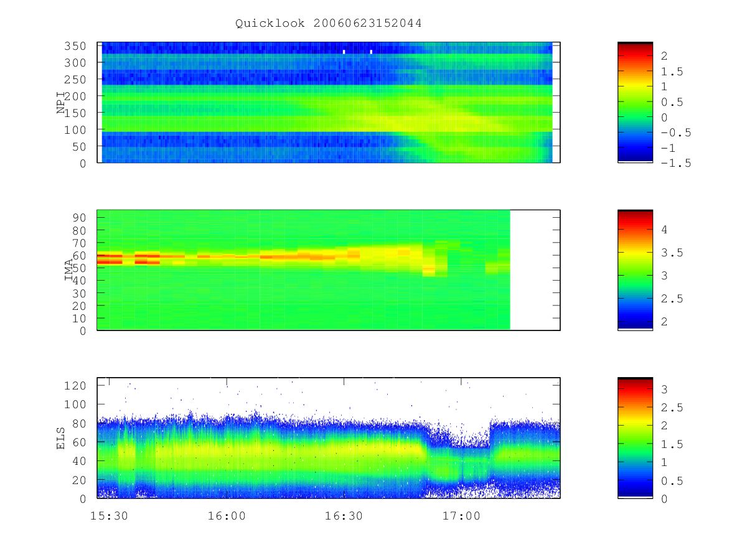Select the ELS axis label
Viewport: 747px width, 560px height.
[61, 438]
